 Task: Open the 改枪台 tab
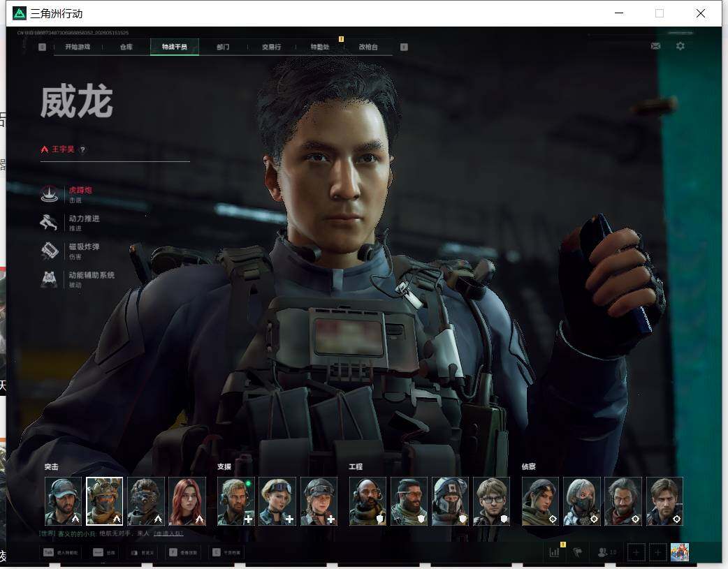368,47
